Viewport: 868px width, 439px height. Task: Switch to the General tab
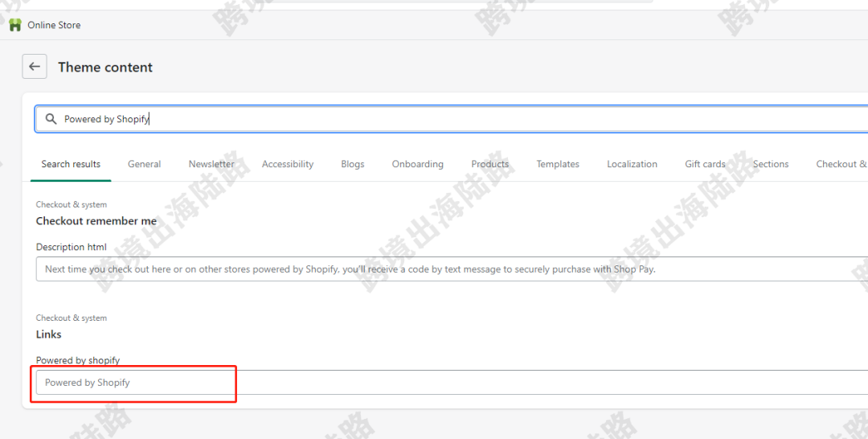pyautogui.click(x=145, y=164)
